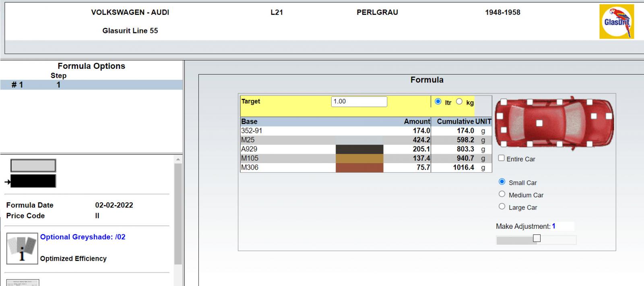Click the amount value 424.2
Screen dimensions: 644x286
point(421,140)
